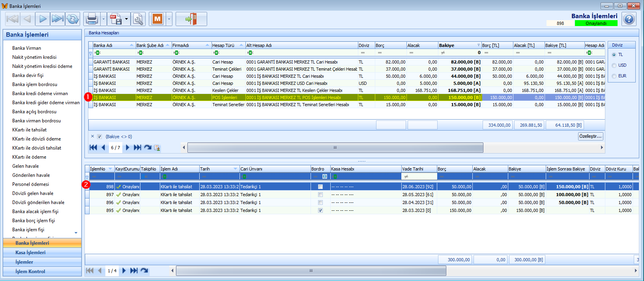Click the orange M toolbar icon
This screenshot has width=644, height=281.
click(157, 19)
